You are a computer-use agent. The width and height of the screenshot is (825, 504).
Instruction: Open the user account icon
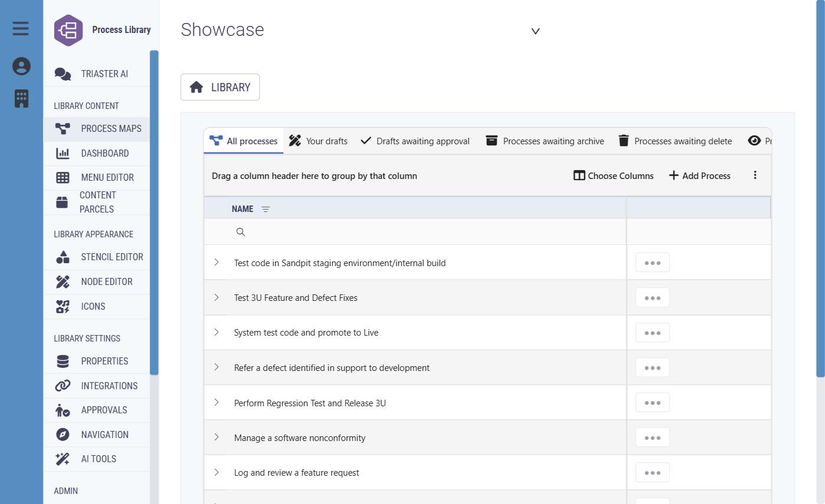[21, 66]
